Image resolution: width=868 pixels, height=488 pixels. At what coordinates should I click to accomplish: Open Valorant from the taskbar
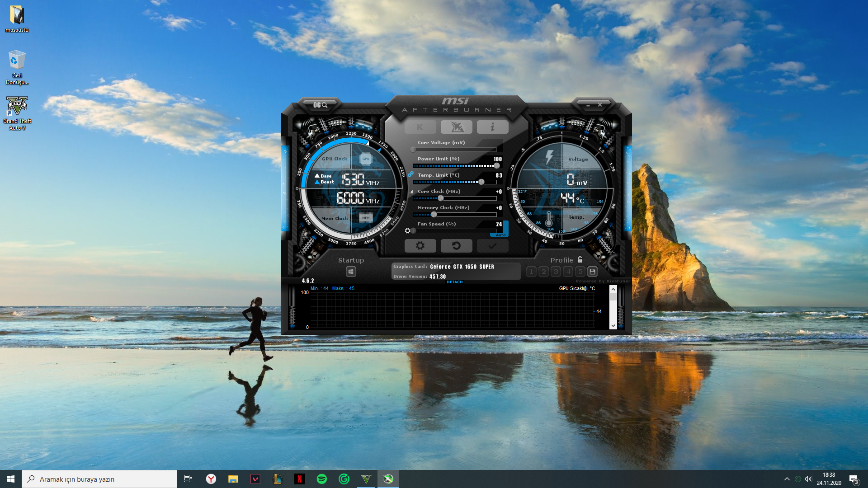tap(255, 479)
